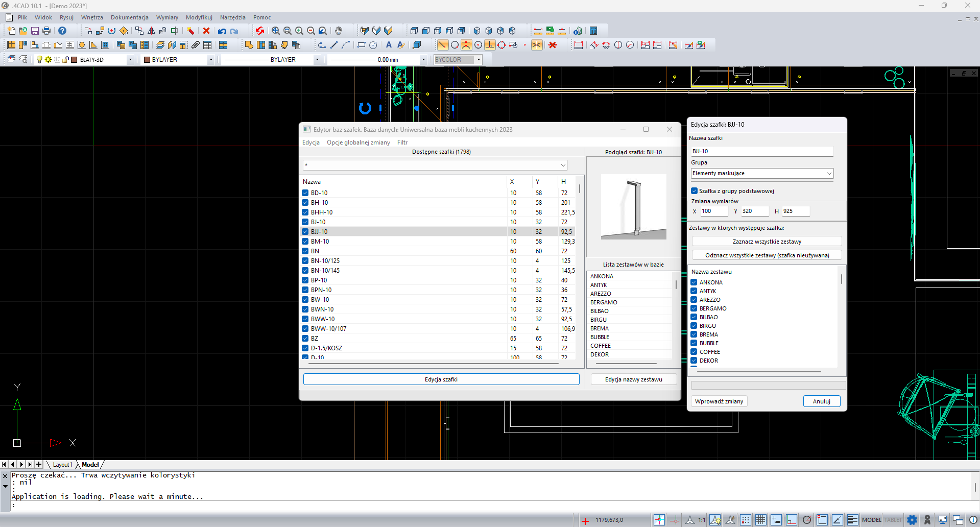The image size is (980, 527).
Task: Select the pan hand tool
Action: click(339, 31)
